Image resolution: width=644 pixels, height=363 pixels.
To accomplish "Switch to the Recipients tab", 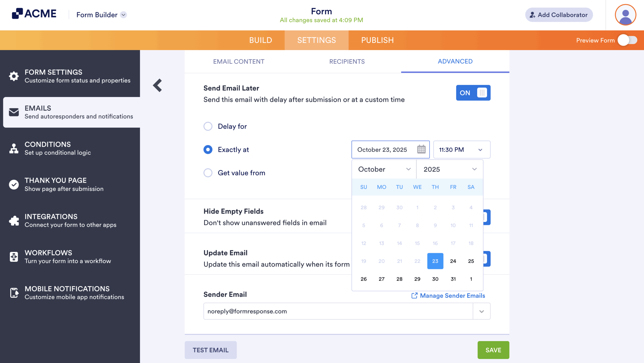I will coord(347,61).
